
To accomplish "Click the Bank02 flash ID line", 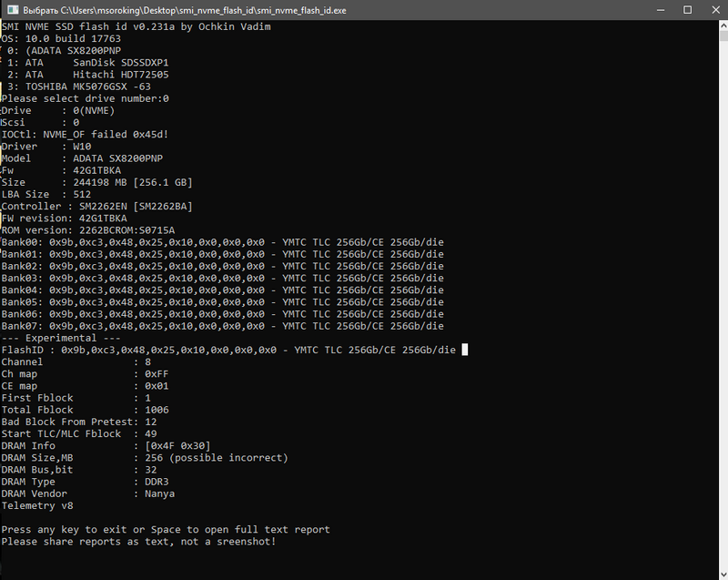I will (x=223, y=266).
